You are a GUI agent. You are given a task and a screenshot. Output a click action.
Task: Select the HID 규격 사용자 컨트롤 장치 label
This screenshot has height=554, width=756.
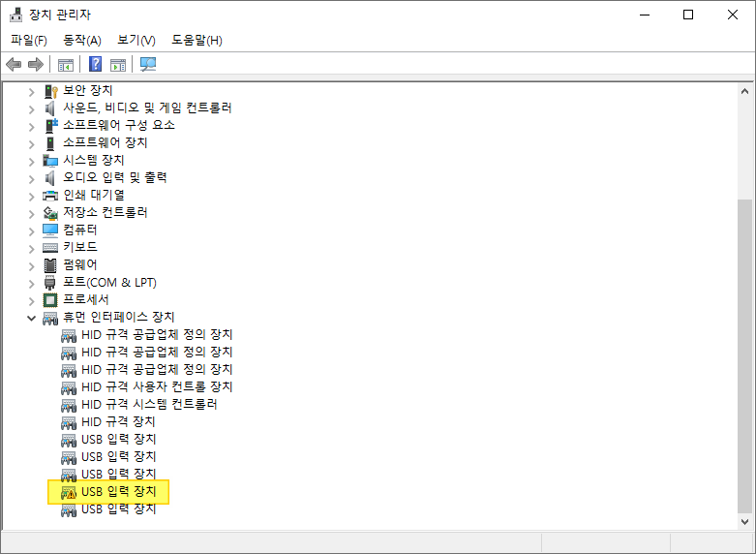coord(157,387)
